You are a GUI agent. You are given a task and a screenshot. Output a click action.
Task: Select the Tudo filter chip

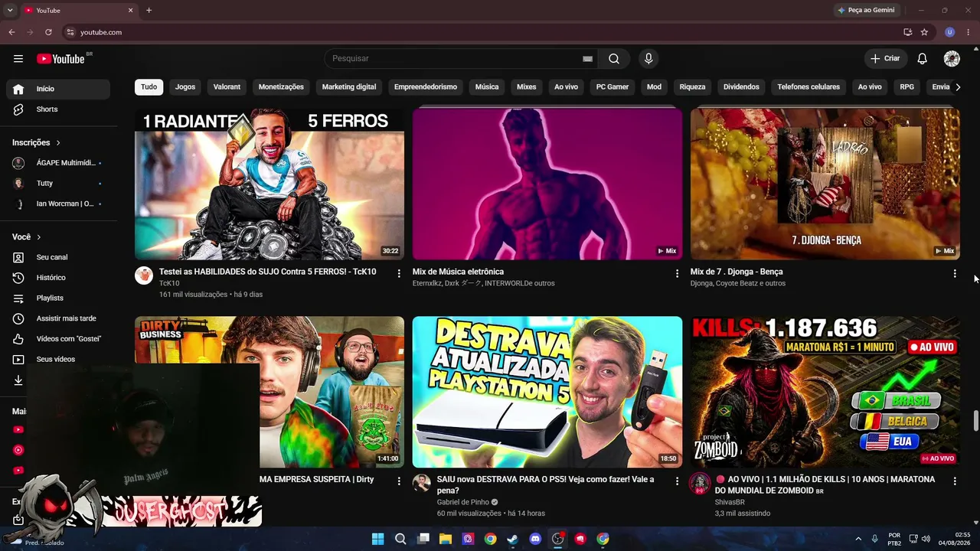tap(149, 87)
